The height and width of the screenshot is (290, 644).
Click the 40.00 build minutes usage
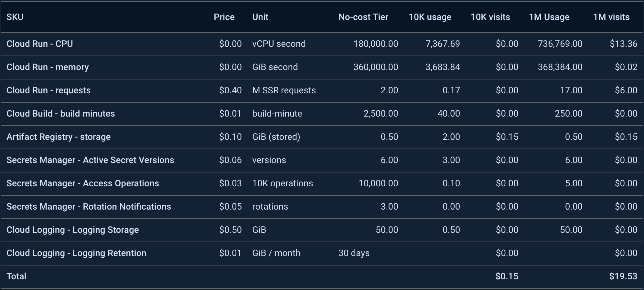point(449,114)
